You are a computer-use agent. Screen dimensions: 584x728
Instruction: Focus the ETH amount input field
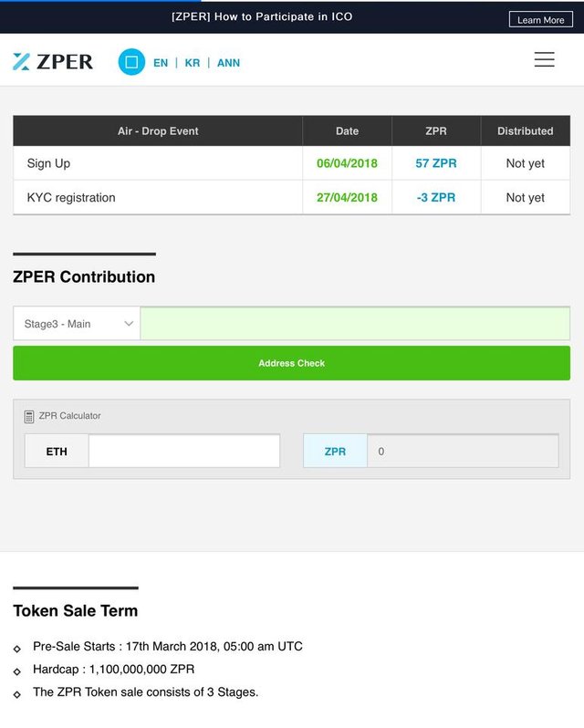(183, 452)
